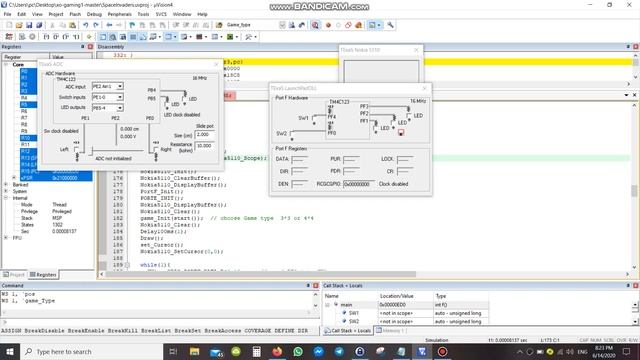Click the Undo arrow icon
The height and width of the screenshot is (360, 640).
(86, 25)
